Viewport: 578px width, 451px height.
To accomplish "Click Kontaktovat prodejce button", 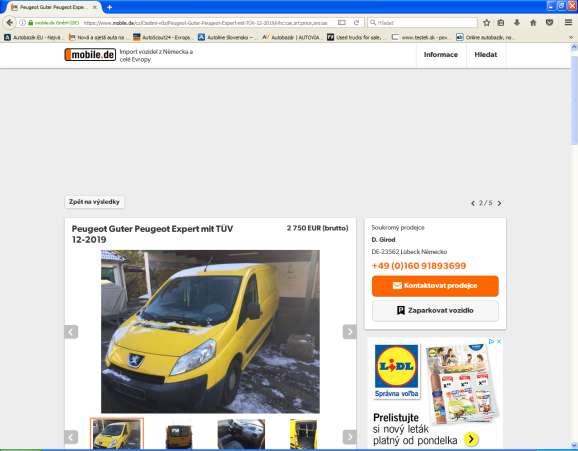I will (435, 286).
